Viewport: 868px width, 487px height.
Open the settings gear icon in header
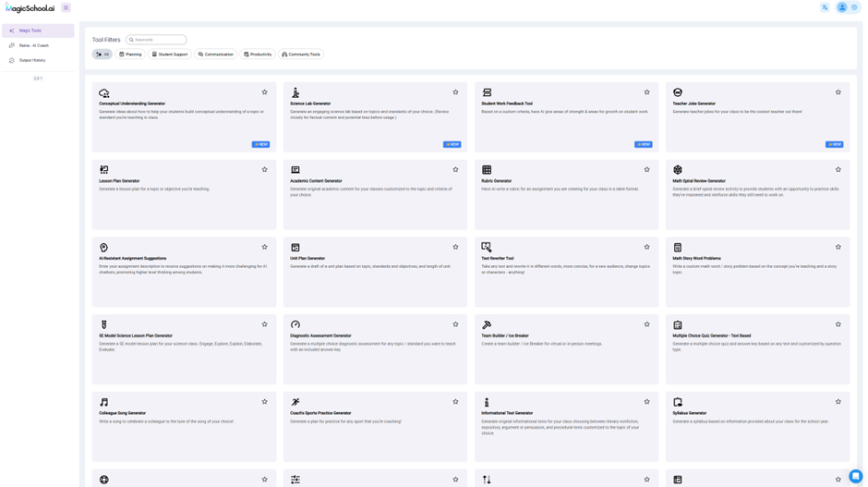coord(854,7)
